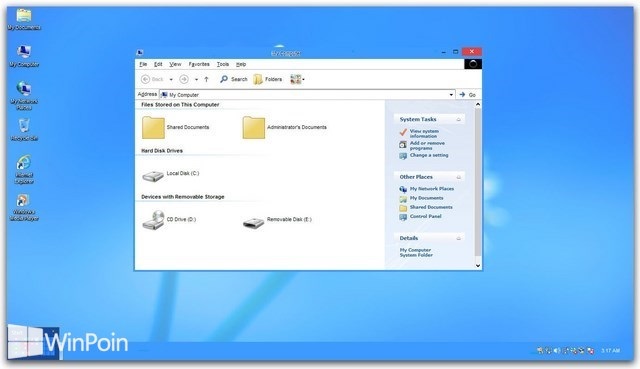Screen dimensions: 640x369
Task: Click View system information link
Action: (419, 133)
